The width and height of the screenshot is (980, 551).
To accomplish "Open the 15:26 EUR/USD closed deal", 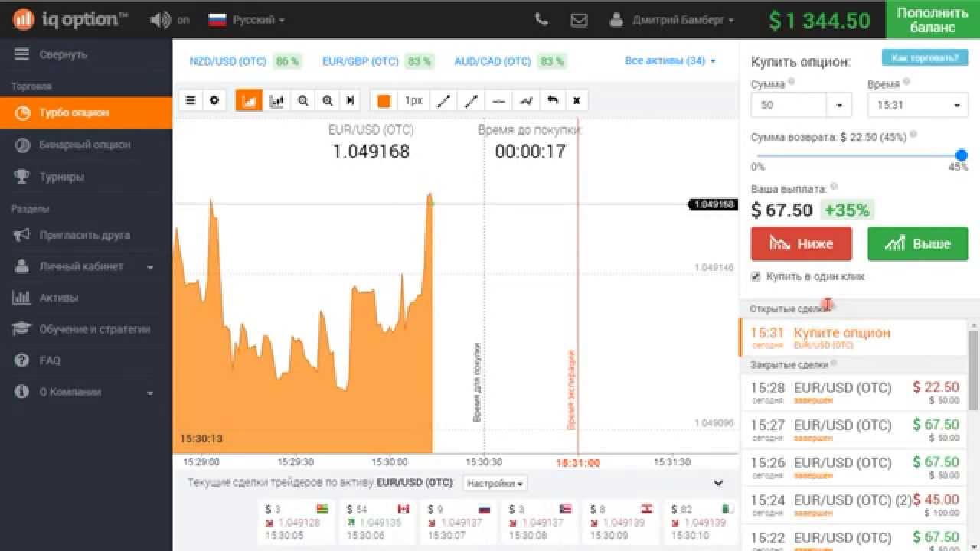I will (854, 468).
